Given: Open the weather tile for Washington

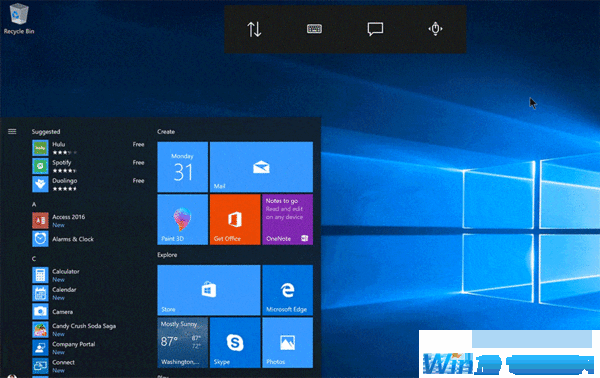Looking at the screenshot, I should (183, 342).
